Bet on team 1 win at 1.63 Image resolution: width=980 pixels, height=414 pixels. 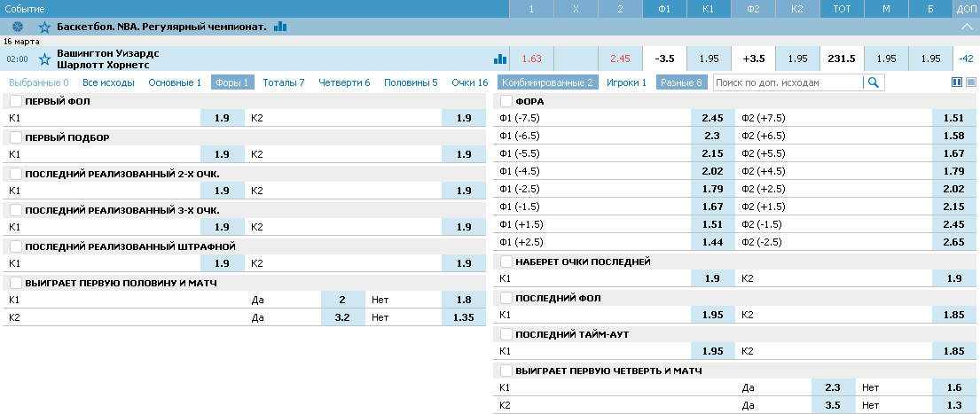pos(532,59)
